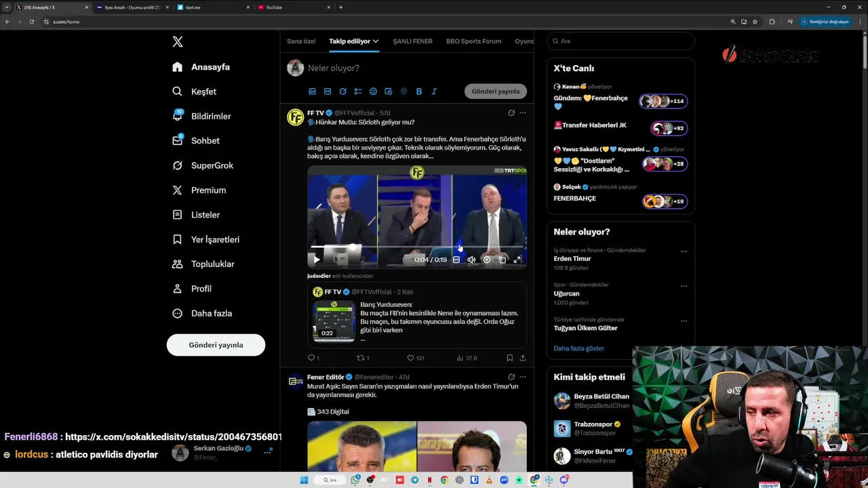Click the composer Gönderi yayınla button
This screenshot has height=488, width=868.
[x=496, y=91]
